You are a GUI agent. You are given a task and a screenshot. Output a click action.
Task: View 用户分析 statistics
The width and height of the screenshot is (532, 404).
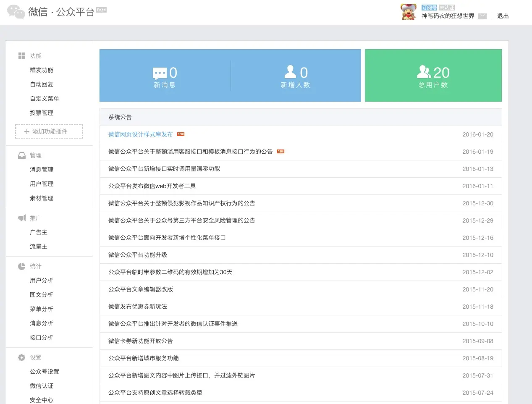(42, 281)
